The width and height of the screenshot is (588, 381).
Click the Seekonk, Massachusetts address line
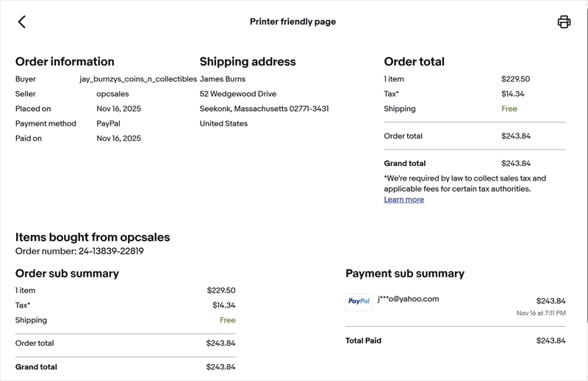264,109
